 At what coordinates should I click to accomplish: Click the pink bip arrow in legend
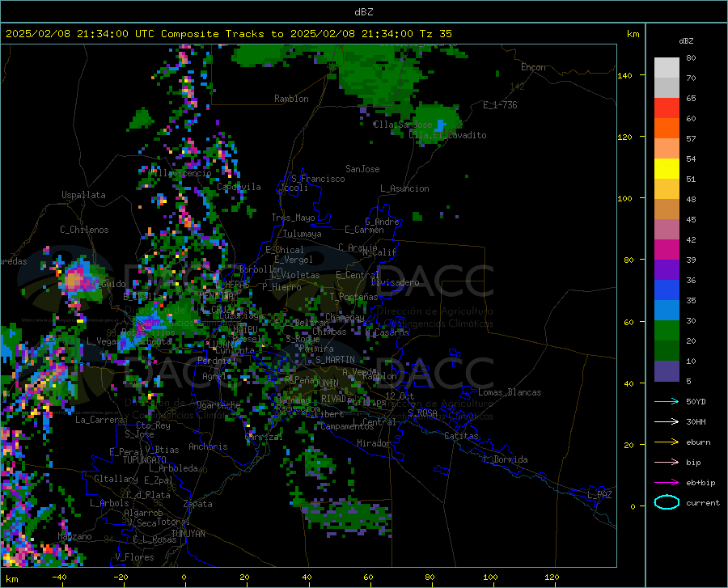667,463
